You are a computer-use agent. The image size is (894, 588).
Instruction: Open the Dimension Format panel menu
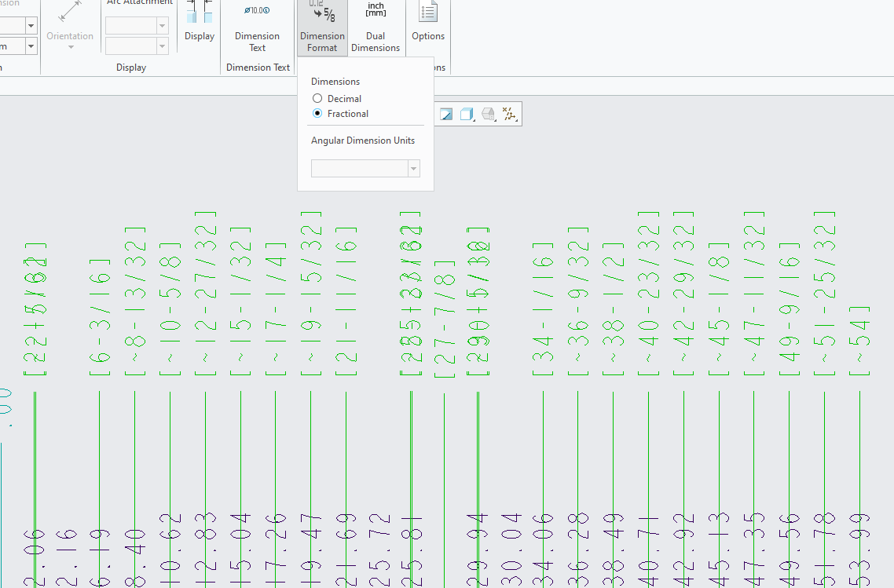[x=322, y=41]
